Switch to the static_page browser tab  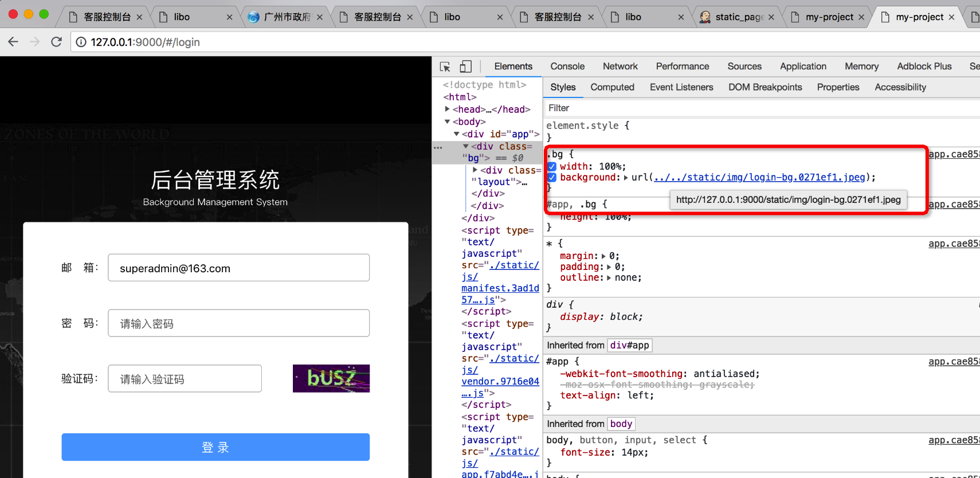[739, 17]
